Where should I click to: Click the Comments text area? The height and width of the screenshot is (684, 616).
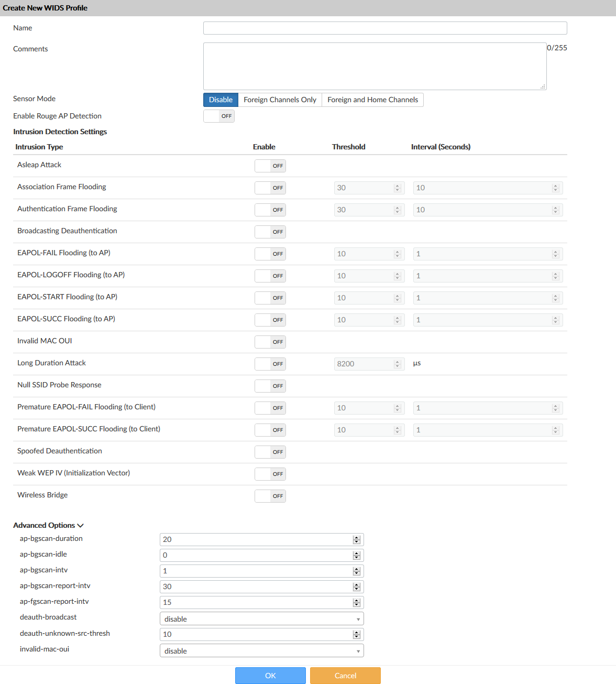[x=375, y=66]
